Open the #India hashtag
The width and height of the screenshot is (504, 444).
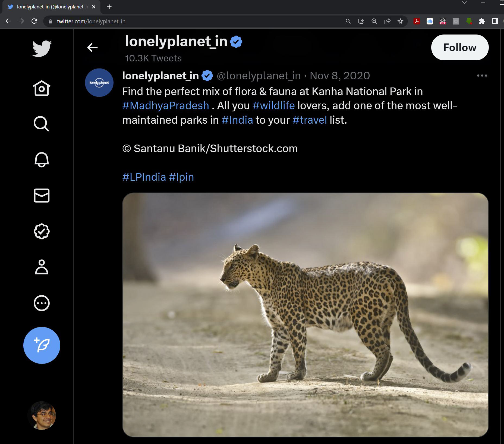[x=237, y=120]
